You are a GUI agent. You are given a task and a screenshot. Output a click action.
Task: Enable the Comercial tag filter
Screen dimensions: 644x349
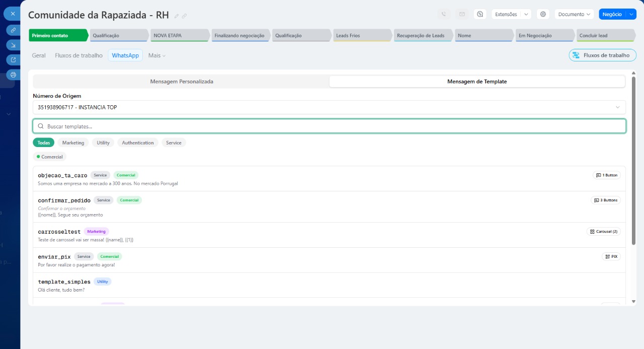(50, 157)
